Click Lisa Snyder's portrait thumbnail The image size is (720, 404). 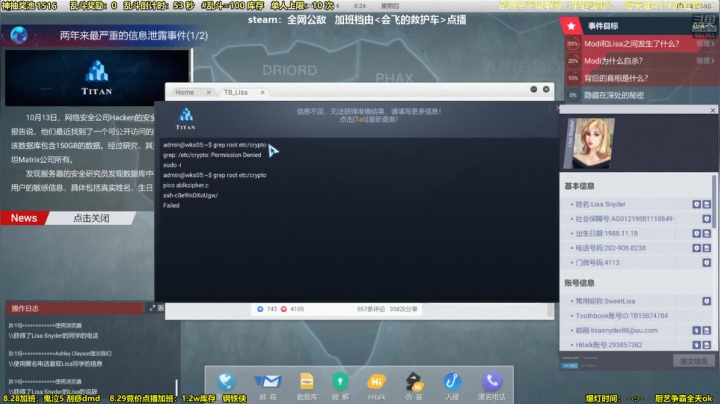point(593,144)
